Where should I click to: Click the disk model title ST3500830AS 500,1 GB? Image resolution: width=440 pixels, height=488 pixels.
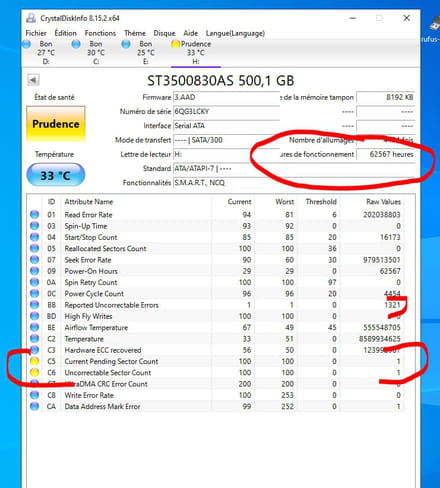pyautogui.click(x=221, y=81)
